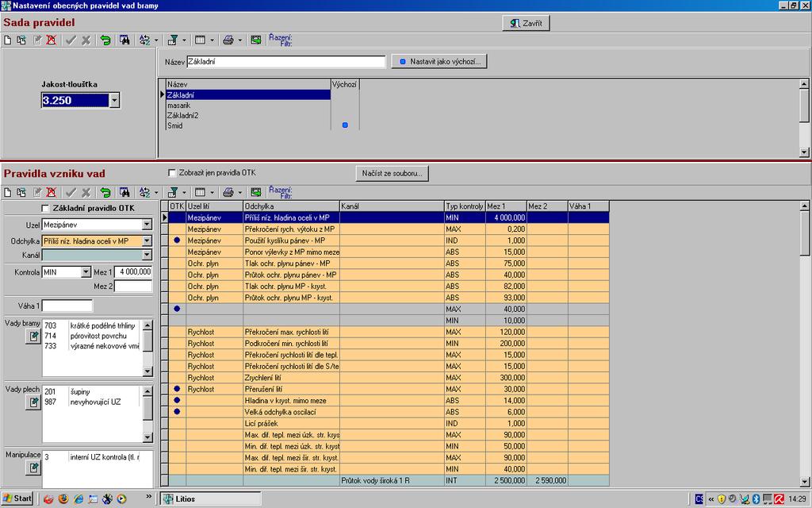Viewport: 812px width, 508px height.
Task: Click edit icon under Vady bramy
Action: (x=33, y=337)
